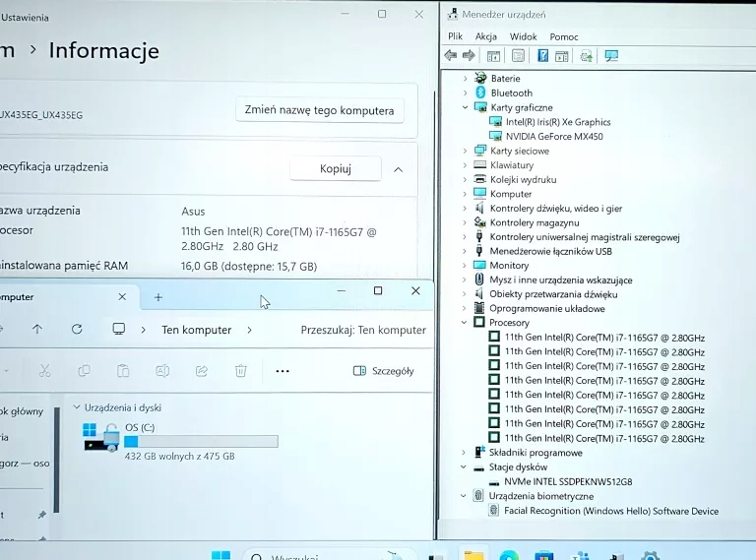Select Mysz i inne urządzenia wskazujące
Screen dimensions: 756x560
[561, 280]
